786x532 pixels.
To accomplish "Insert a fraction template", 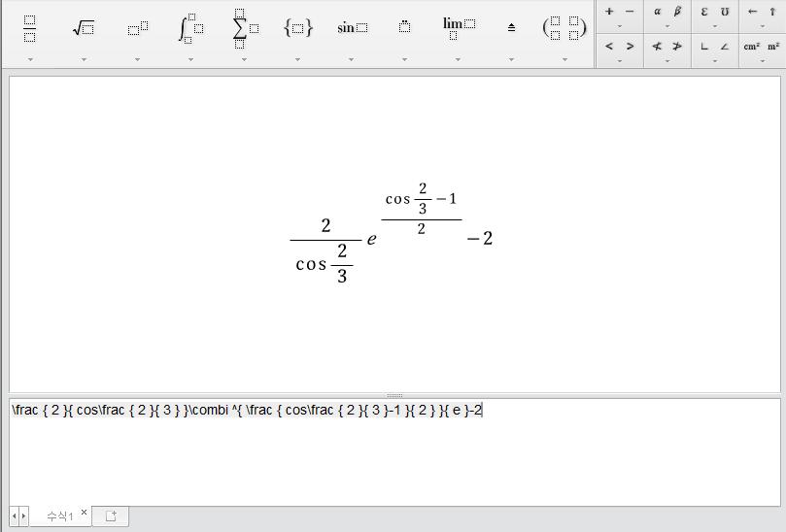I will [x=30, y=28].
